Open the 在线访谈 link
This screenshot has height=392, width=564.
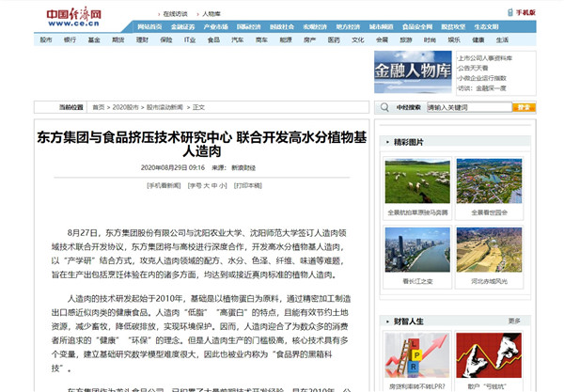pyautogui.click(x=175, y=14)
